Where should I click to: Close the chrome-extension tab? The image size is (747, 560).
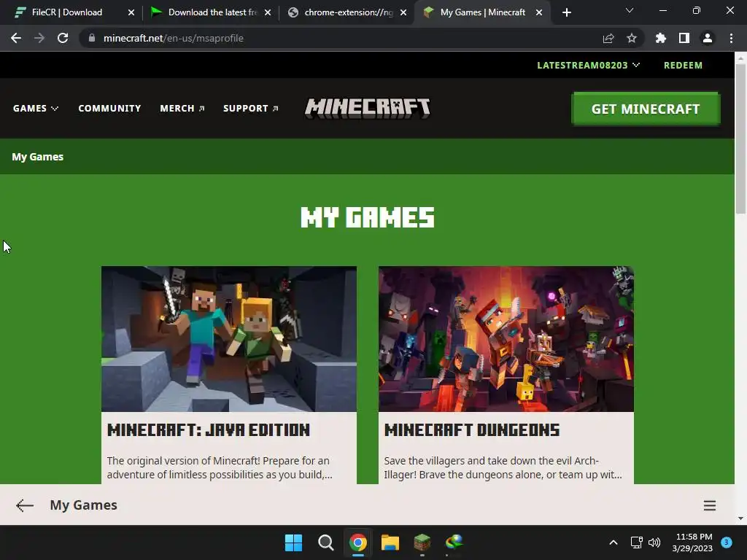403,12
